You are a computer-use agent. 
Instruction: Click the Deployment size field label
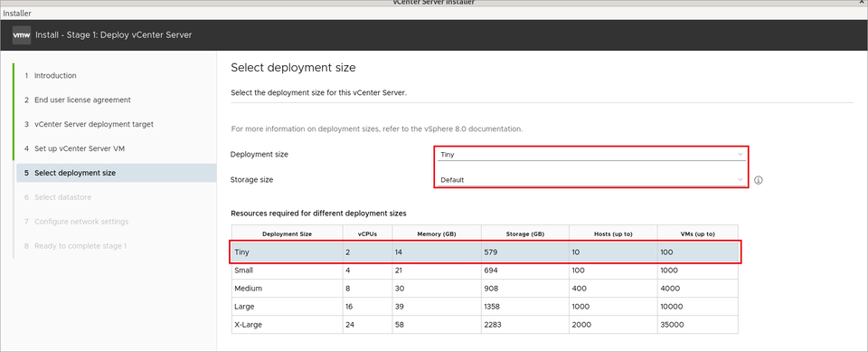tap(259, 155)
